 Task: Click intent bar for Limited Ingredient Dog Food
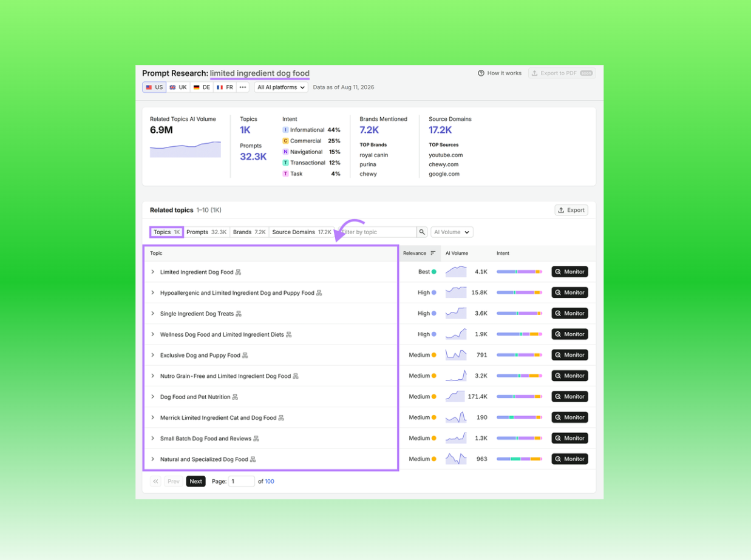(x=519, y=272)
